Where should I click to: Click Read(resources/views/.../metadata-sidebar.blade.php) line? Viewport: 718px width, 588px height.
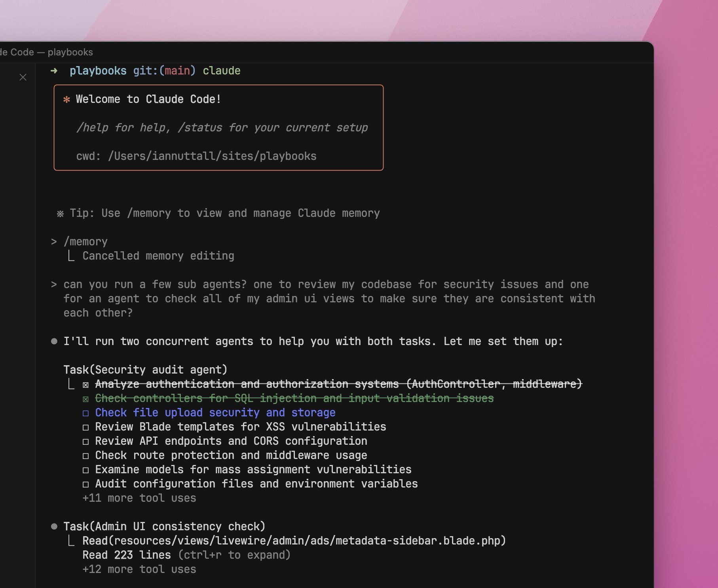coord(294,541)
